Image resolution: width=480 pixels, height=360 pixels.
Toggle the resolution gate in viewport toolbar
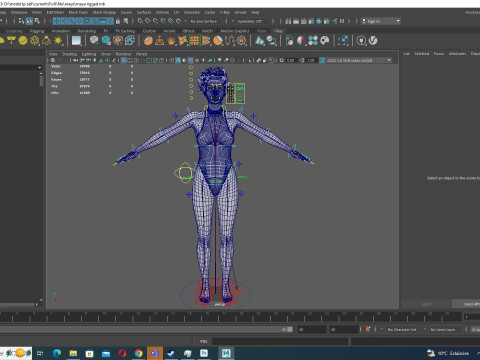click(x=136, y=60)
